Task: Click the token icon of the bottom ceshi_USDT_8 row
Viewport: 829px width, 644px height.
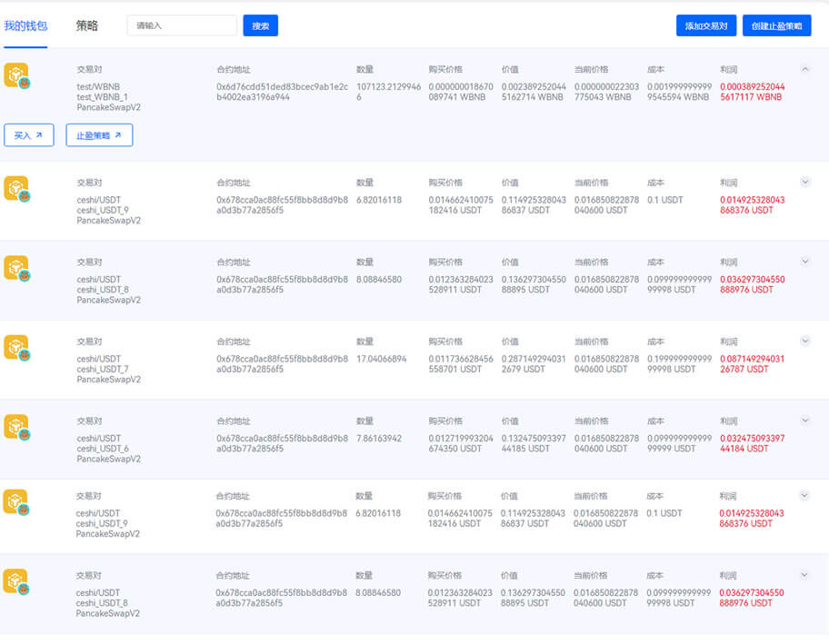Action: tap(15, 581)
